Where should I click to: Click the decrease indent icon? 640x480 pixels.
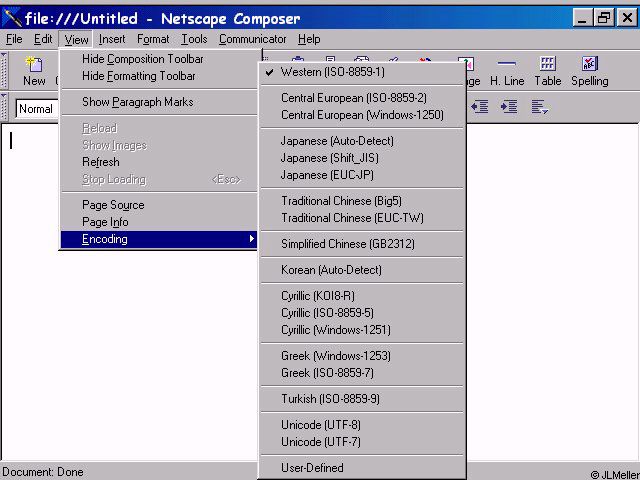(480, 107)
